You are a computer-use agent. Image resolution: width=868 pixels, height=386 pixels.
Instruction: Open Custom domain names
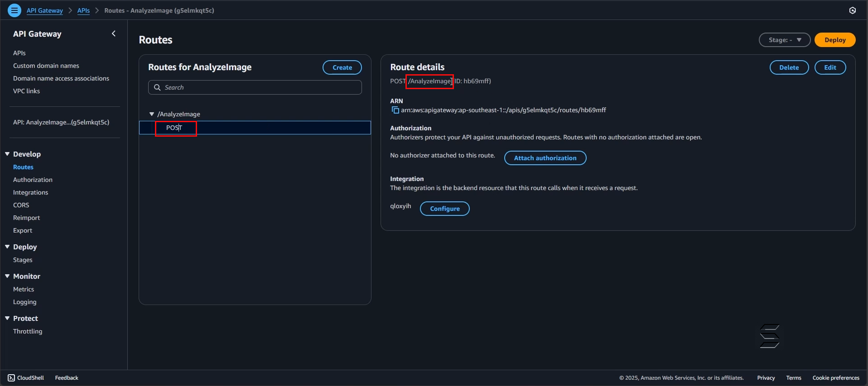(46, 66)
